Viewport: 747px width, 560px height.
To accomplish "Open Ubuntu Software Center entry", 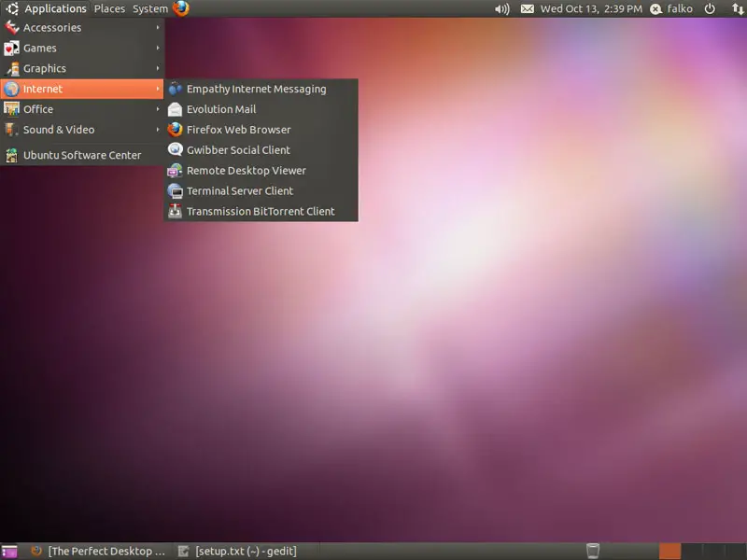I will click(x=82, y=155).
